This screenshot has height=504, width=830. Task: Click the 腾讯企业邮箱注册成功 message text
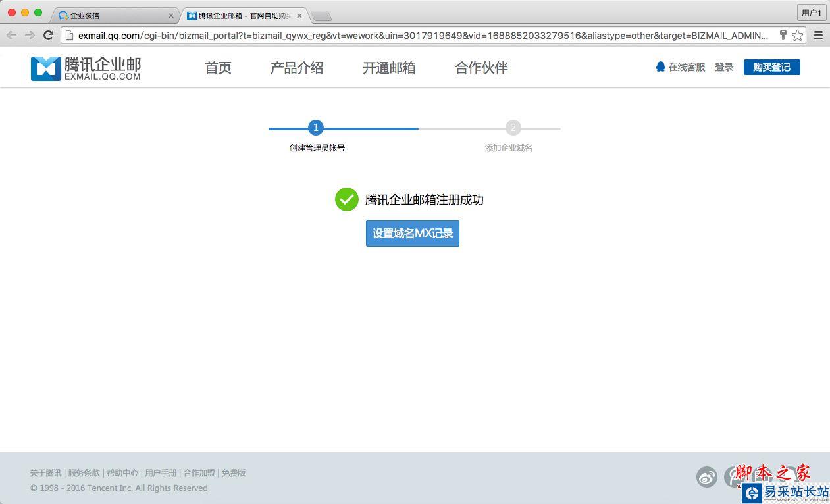click(425, 200)
